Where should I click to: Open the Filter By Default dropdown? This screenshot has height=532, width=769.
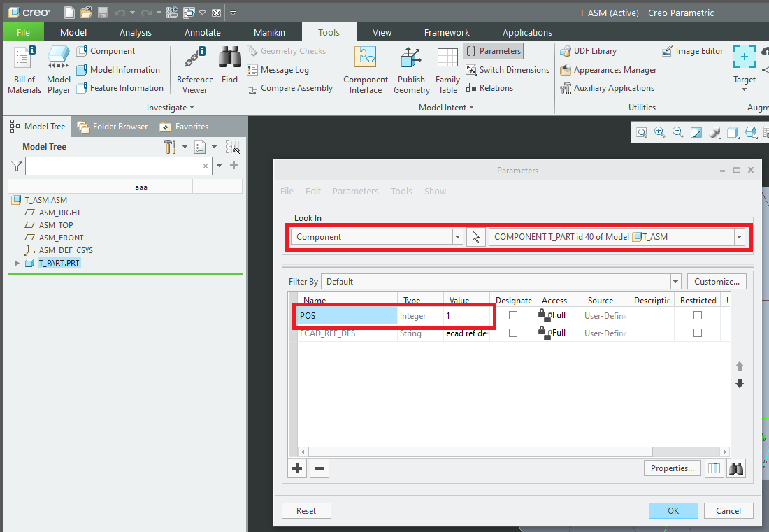pyautogui.click(x=674, y=281)
